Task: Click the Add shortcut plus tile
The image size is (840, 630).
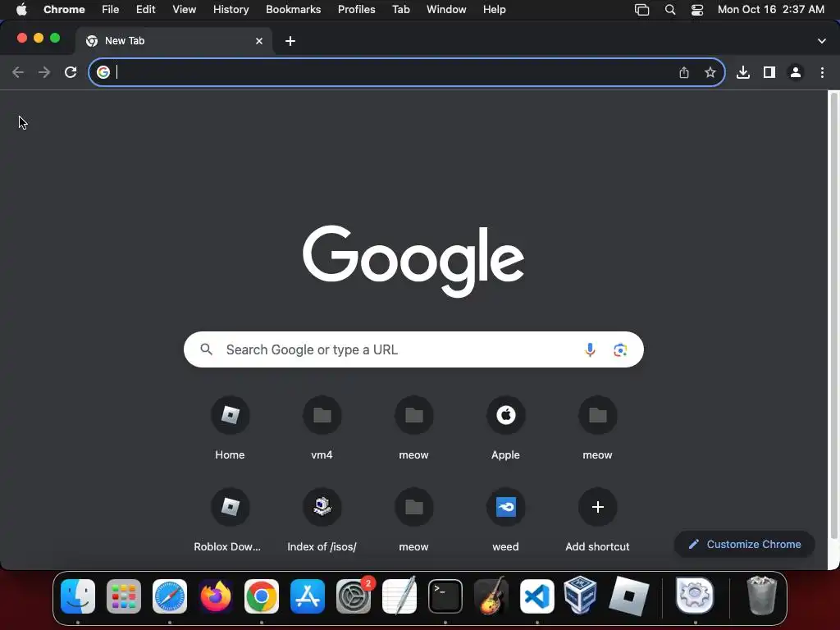Action: pyautogui.click(x=598, y=507)
